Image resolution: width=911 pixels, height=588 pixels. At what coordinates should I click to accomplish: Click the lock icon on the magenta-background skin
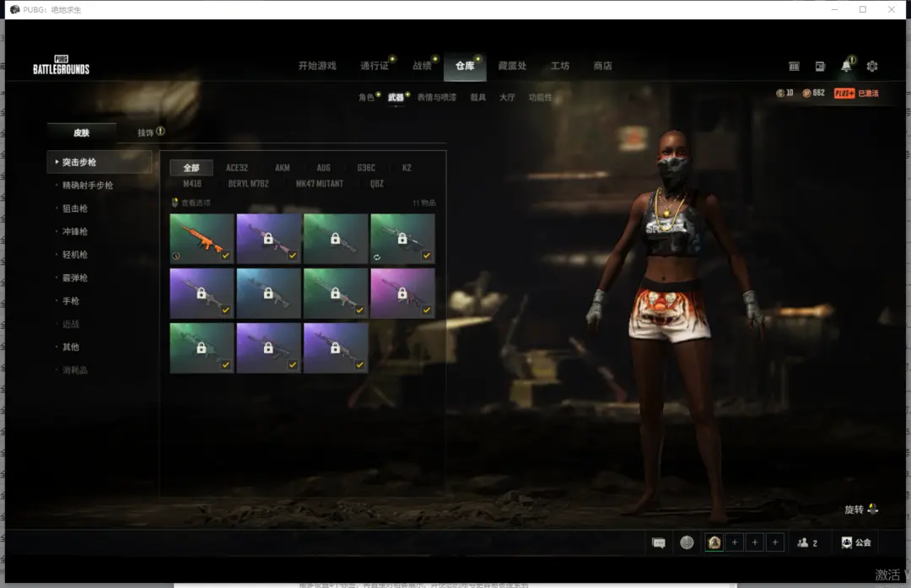coord(402,294)
